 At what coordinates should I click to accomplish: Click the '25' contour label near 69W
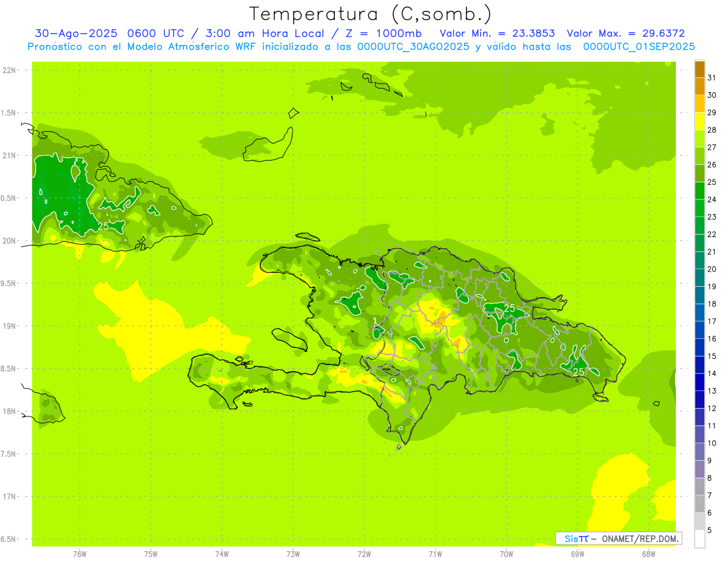[579, 372]
